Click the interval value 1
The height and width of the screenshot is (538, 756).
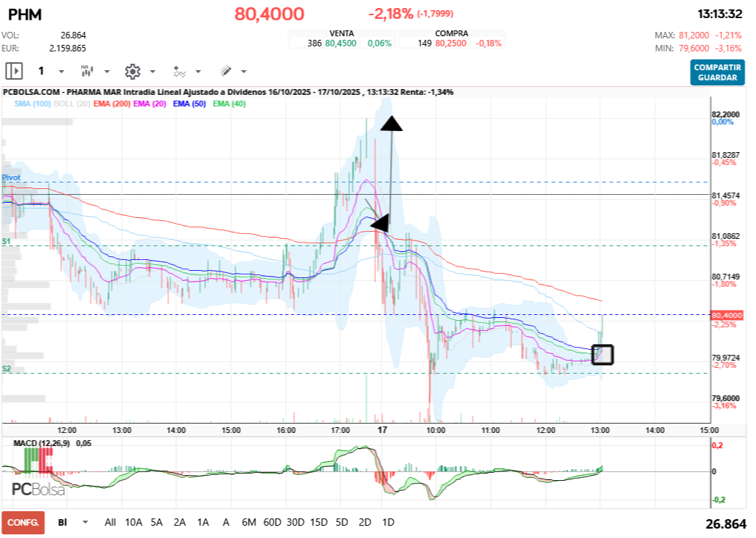[x=41, y=72]
